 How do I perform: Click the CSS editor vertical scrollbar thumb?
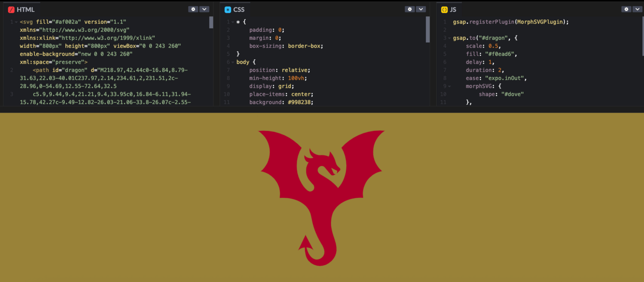click(x=428, y=29)
